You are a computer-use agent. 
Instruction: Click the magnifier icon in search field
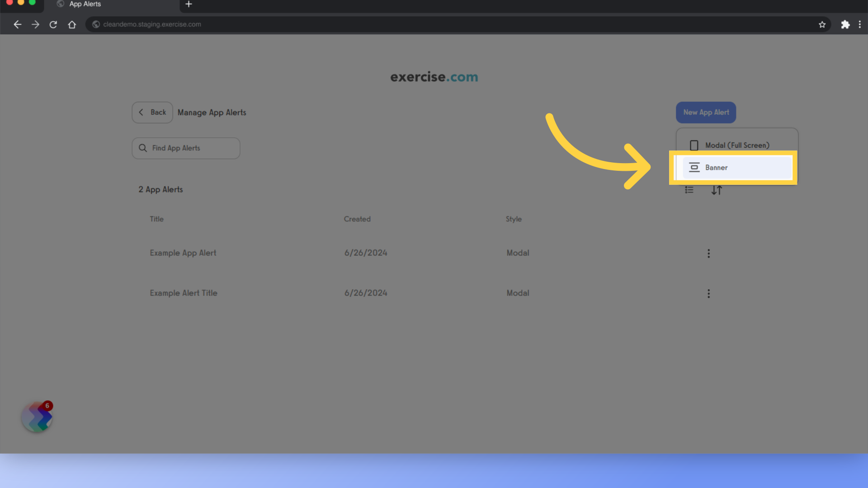click(143, 148)
